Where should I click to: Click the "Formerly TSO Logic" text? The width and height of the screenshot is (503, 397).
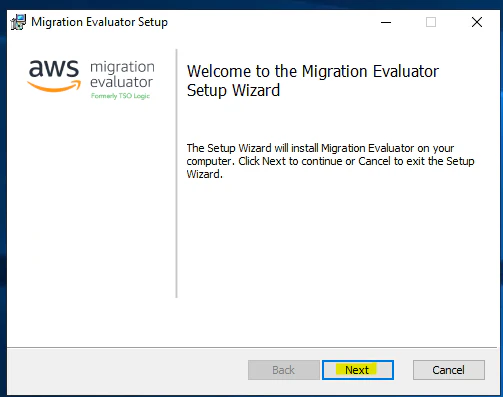click(x=120, y=96)
